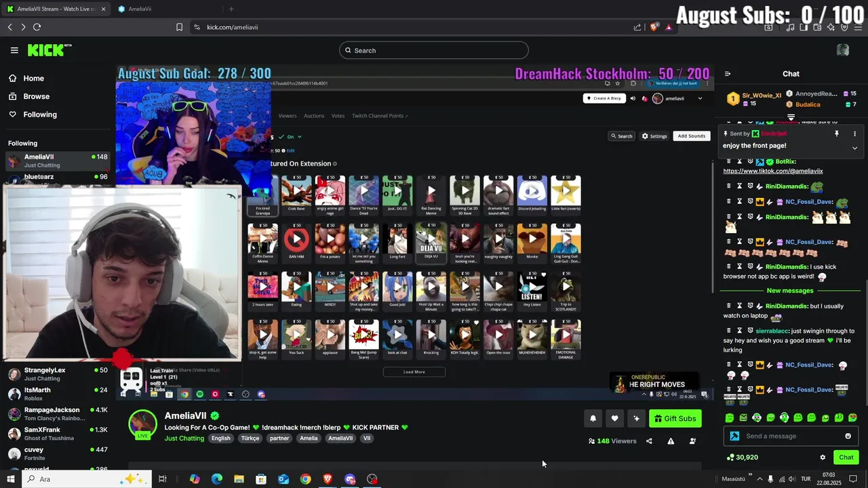Open the tiktok.com/@ameliaviix link
868x488 pixels.
773,171
